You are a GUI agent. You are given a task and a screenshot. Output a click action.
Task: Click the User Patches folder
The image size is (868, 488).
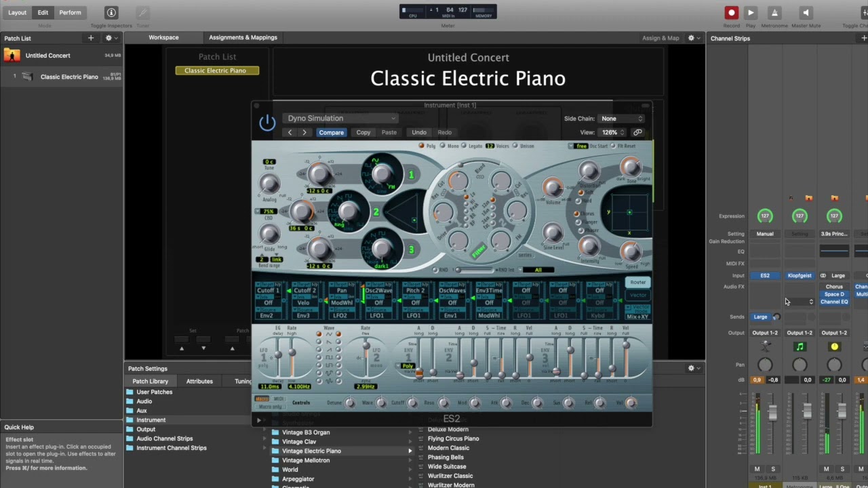pyautogui.click(x=154, y=392)
